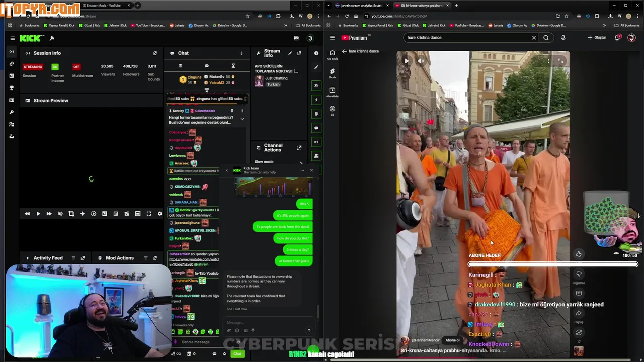Click the trash icon in chat toolbar
The width and height of the screenshot is (644, 362).
180,66
